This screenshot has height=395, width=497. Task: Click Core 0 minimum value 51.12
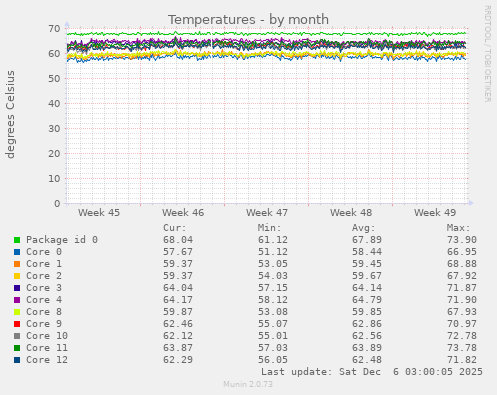tap(273, 252)
